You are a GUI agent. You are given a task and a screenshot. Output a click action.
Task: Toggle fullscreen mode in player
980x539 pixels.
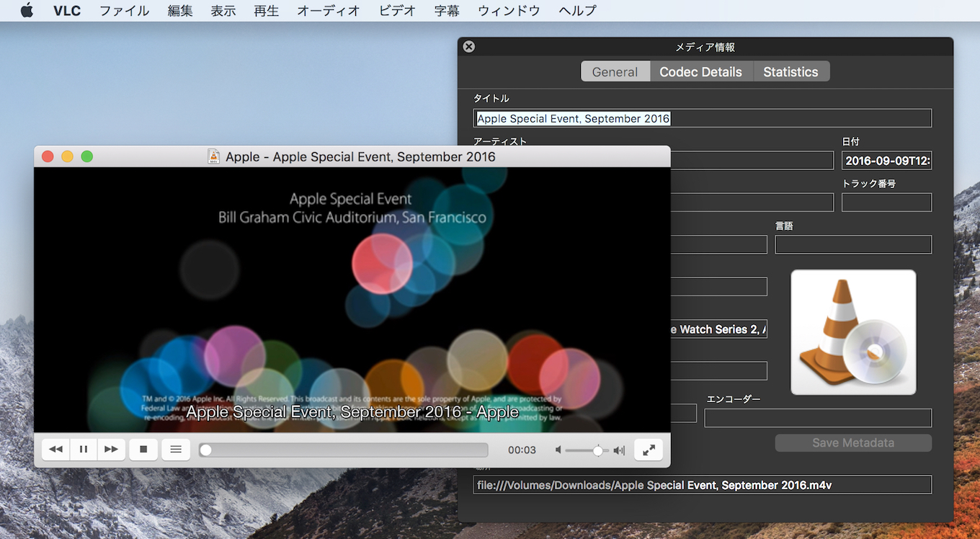click(x=649, y=450)
